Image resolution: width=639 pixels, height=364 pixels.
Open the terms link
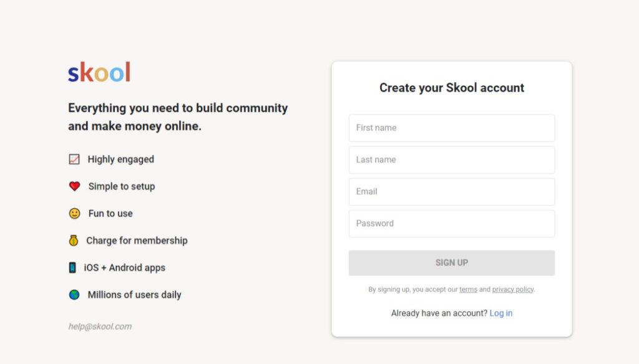tap(468, 289)
